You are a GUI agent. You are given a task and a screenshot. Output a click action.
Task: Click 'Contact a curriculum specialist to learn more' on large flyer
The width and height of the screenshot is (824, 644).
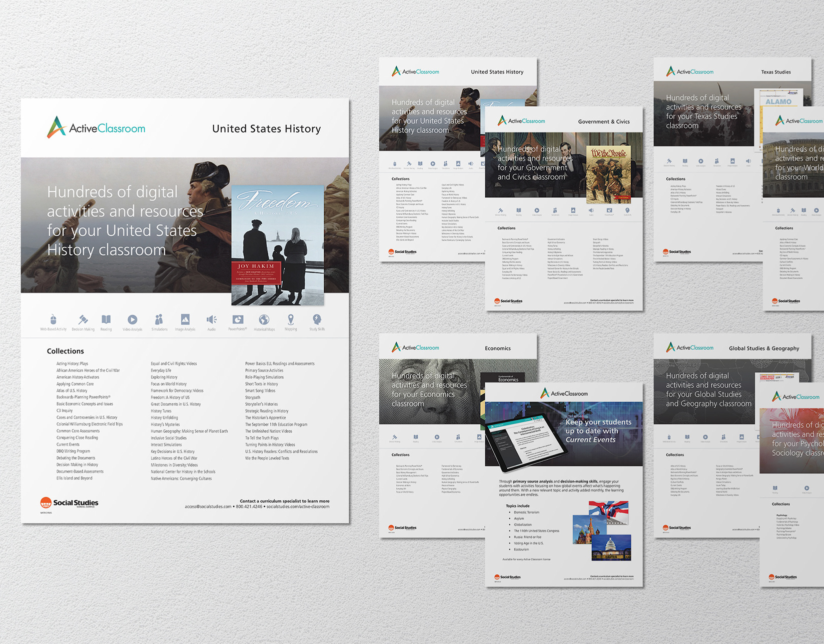[285, 501]
